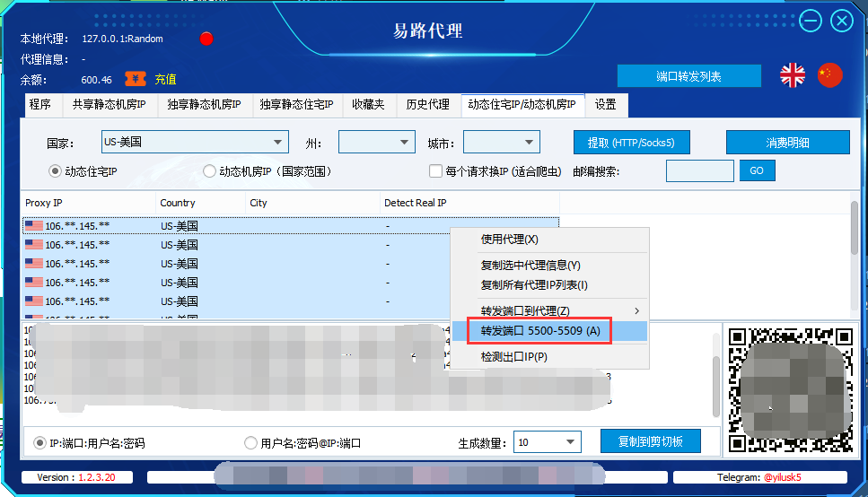
Task: Select 动态机房IP (国家范围) radio option
Action: pos(210,171)
